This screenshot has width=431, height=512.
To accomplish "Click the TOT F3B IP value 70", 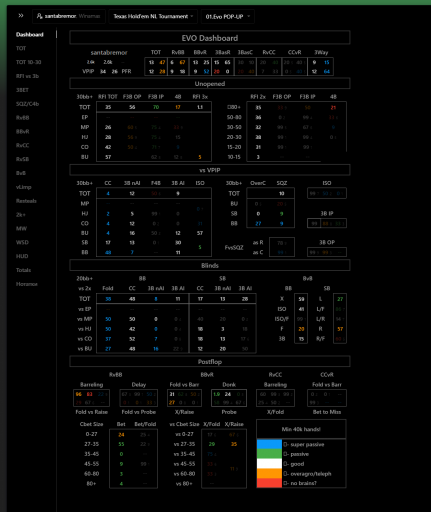I will [156, 107].
